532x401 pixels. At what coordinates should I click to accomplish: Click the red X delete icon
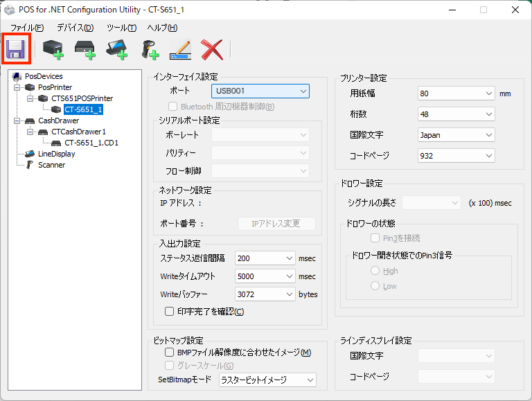pyautogui.click(x=211, y=49)
